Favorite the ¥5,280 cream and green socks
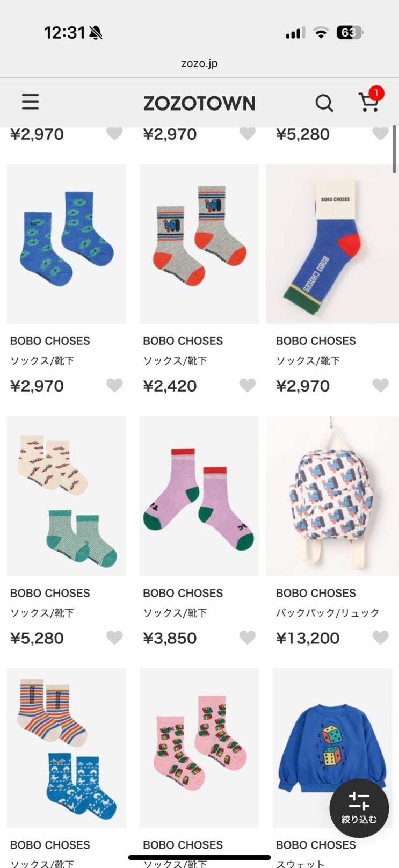Viewport: 399px width, 868px height. 114,638
